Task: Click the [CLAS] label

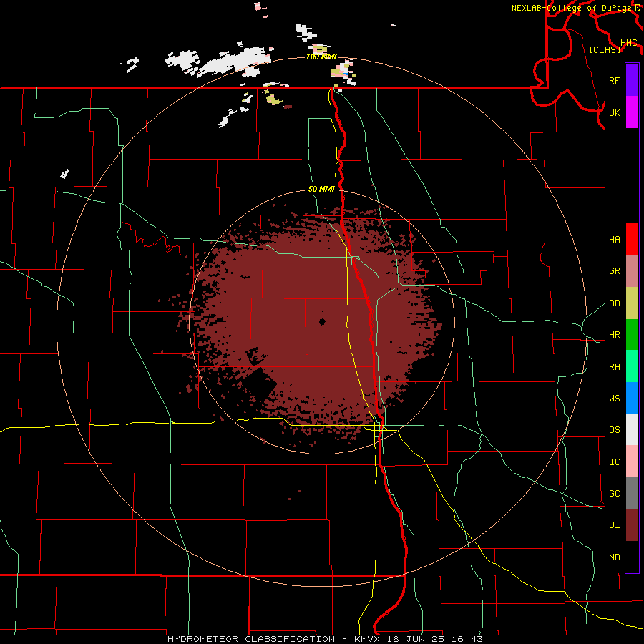Action: coord(605,49)
